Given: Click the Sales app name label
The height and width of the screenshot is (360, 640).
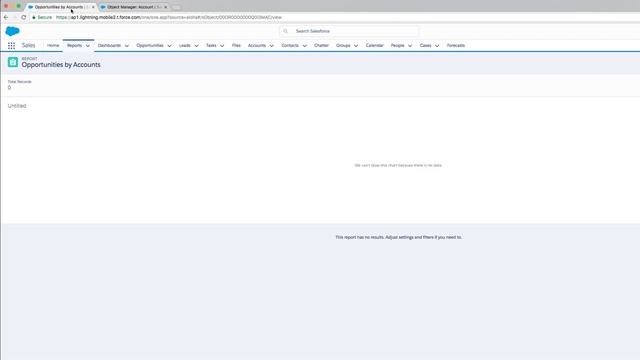Looking at the screenshot, I should pos(29,45).
